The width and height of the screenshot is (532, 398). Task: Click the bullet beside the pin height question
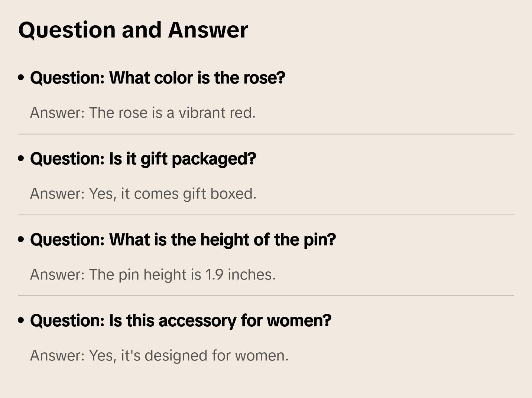coord(21,239)
